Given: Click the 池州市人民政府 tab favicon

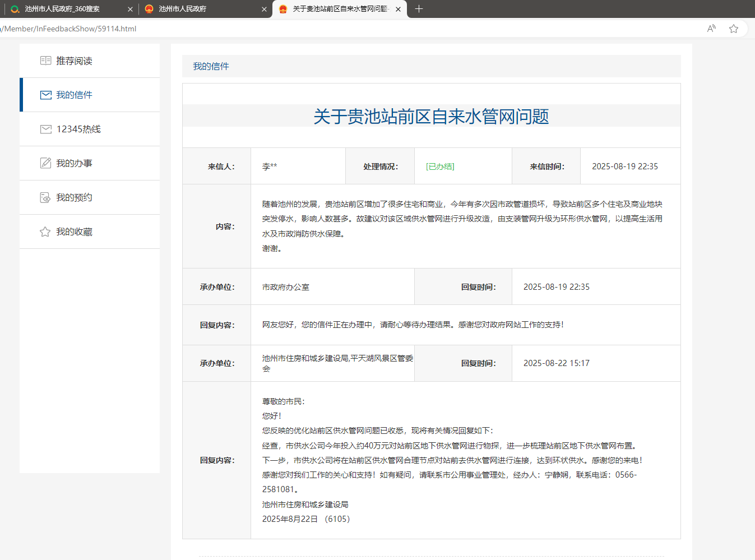Looking at the screenshot, I should pos(149,9).
